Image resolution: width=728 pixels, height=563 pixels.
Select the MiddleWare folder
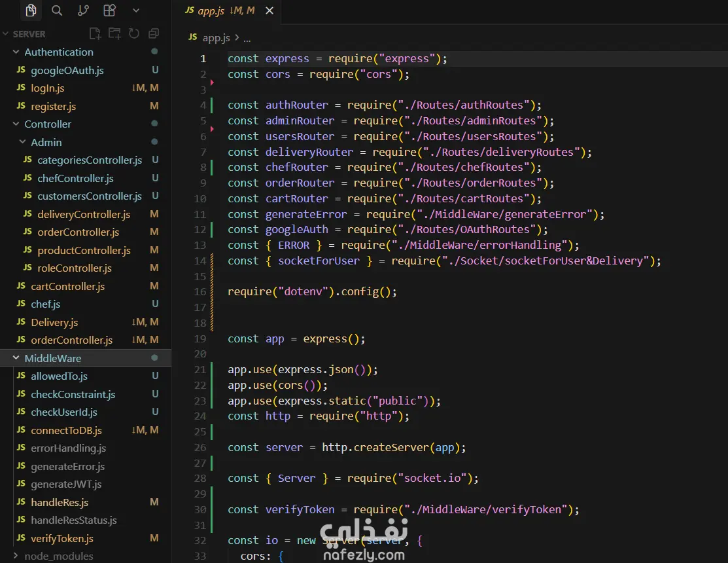52,358
